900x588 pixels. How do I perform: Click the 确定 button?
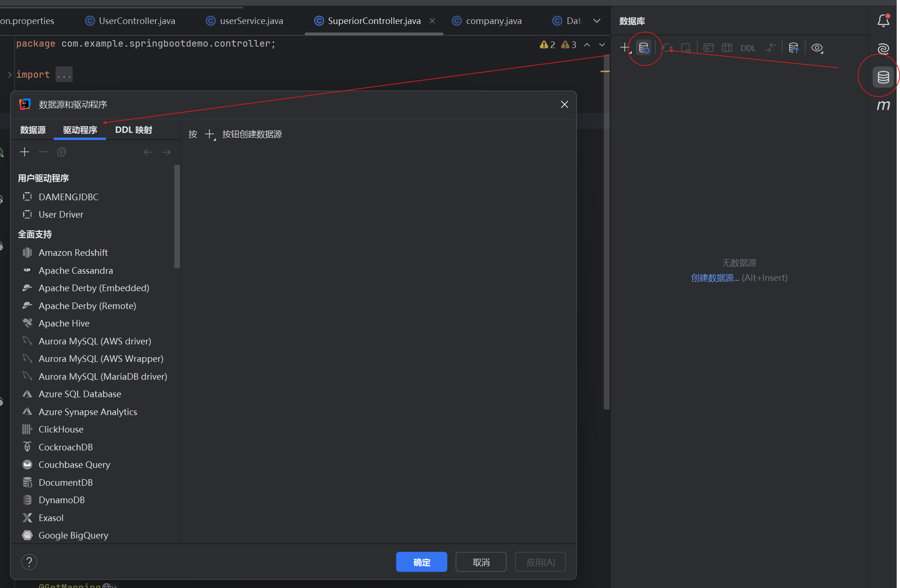click(x=421, y=562)
